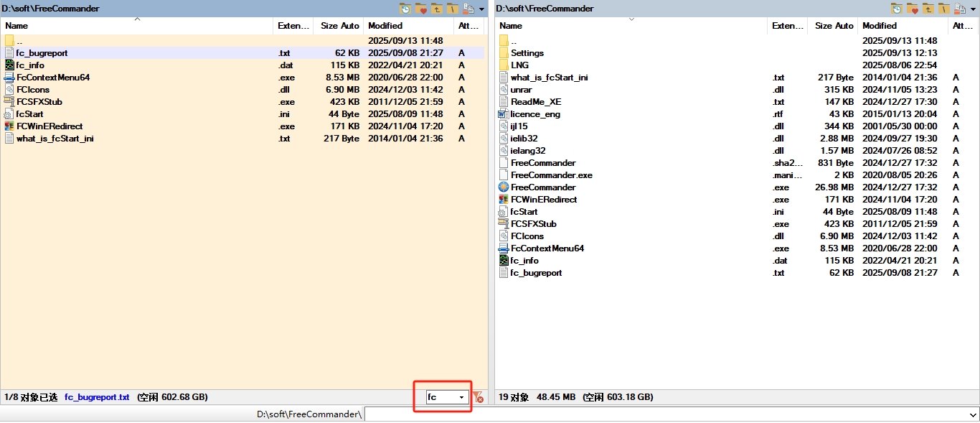Sort left pane by Name column
This screenshot has height=423, width=980.
point(137,26)
